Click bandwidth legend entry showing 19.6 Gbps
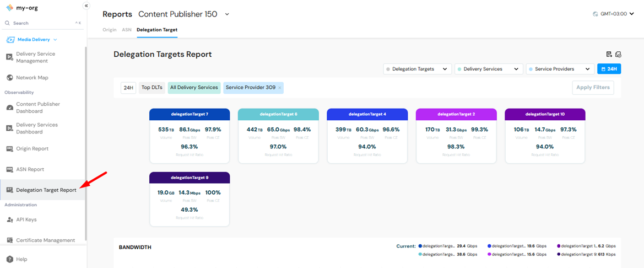This screenshot has height=268, width=644. coord(517,246)
